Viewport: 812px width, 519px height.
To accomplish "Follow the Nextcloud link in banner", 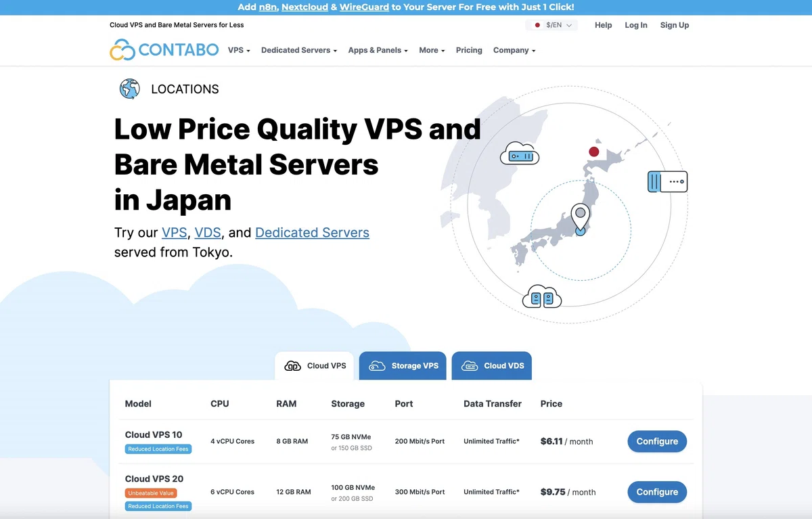I will [x=304, y=7].
